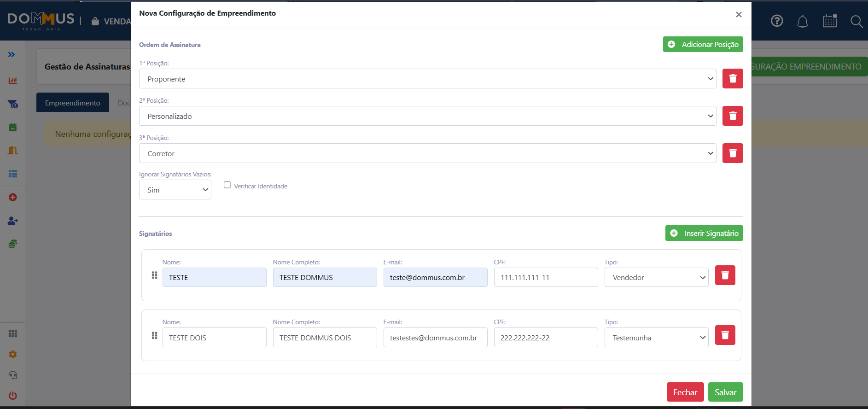Open the funnel filter sidebar icon
Screen dimensions: 868x409
pos(13,104)
